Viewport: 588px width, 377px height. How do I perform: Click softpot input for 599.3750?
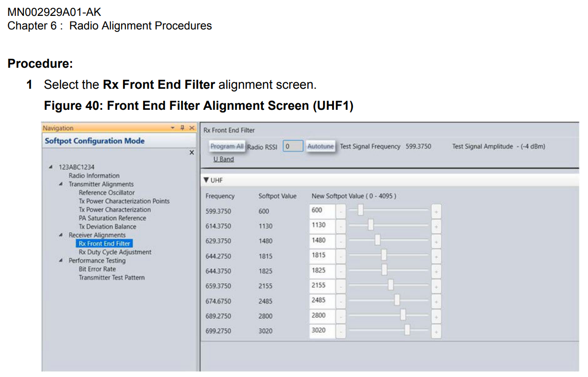pos(322,211)
